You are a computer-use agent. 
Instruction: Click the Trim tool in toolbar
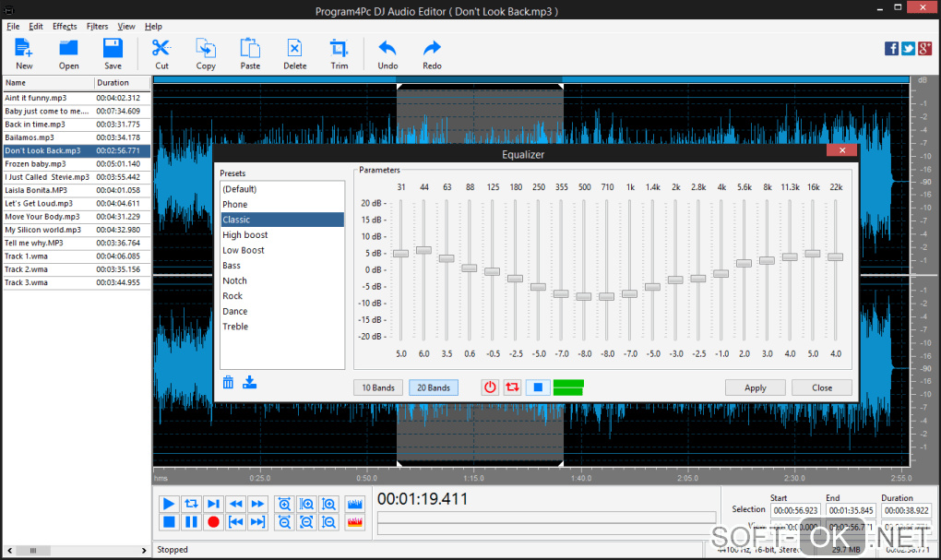coord(339,53)
